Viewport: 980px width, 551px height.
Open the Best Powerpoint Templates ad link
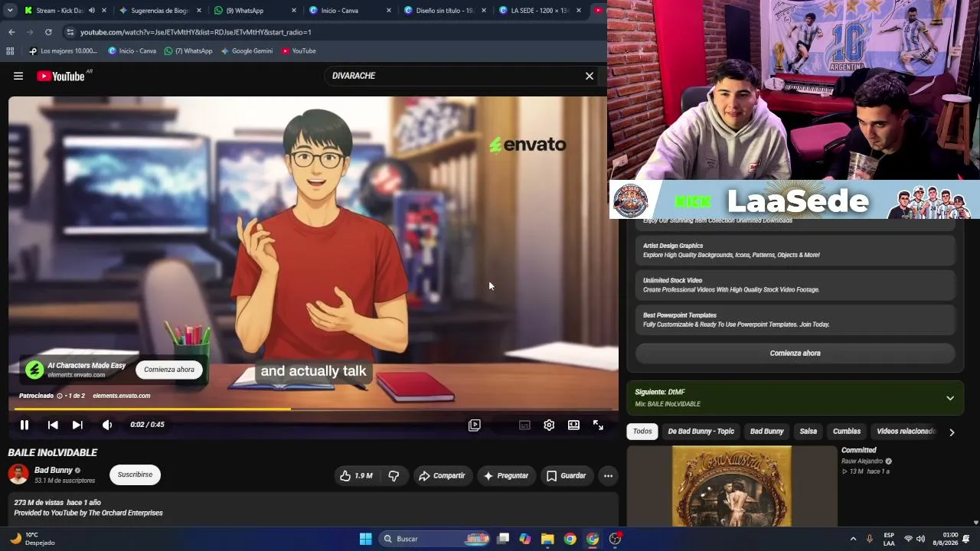[x=795, y=320]
